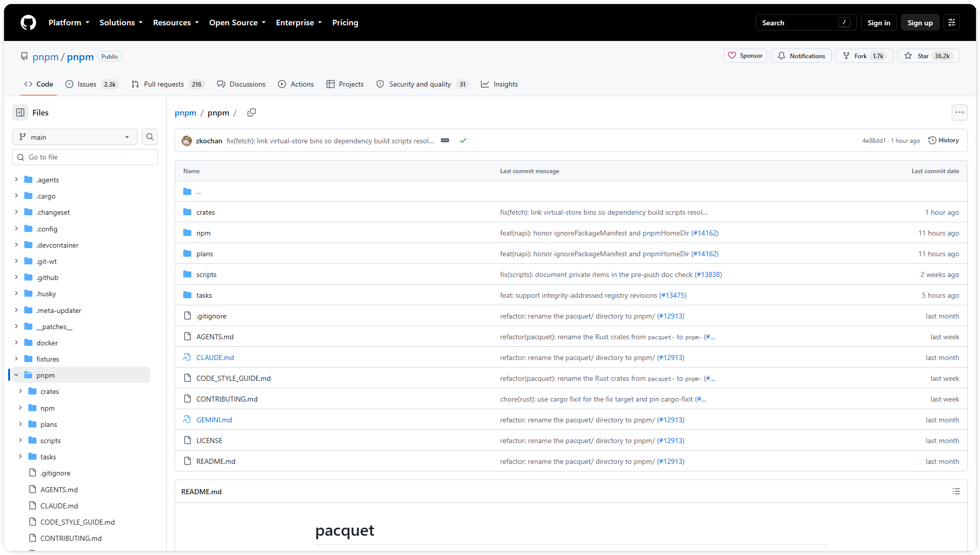The height and width of the screenshot is (555, 980).
Task: View the green commit status checkmark
Action: click(463, 140)
